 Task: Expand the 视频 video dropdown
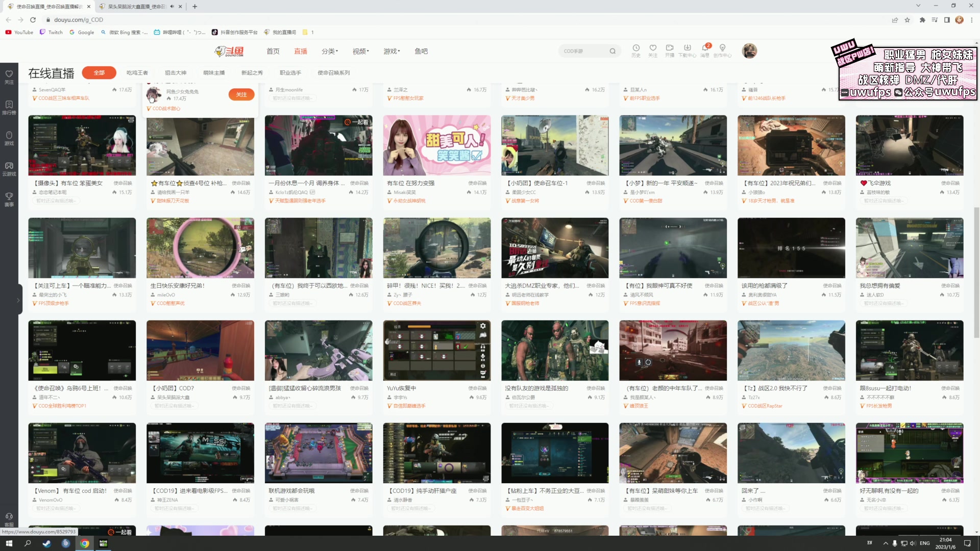[360, 51]
